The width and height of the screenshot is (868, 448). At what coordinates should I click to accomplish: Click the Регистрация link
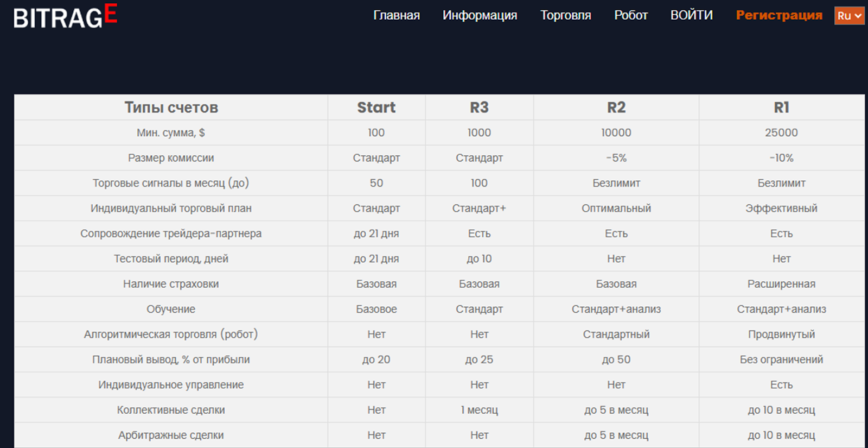(x=779, y=15)
